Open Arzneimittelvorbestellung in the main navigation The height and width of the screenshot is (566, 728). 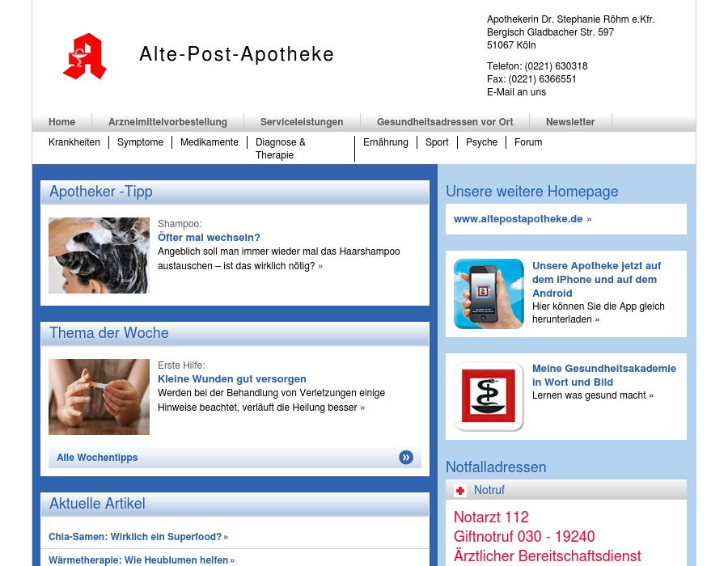(x=167, y=122)
